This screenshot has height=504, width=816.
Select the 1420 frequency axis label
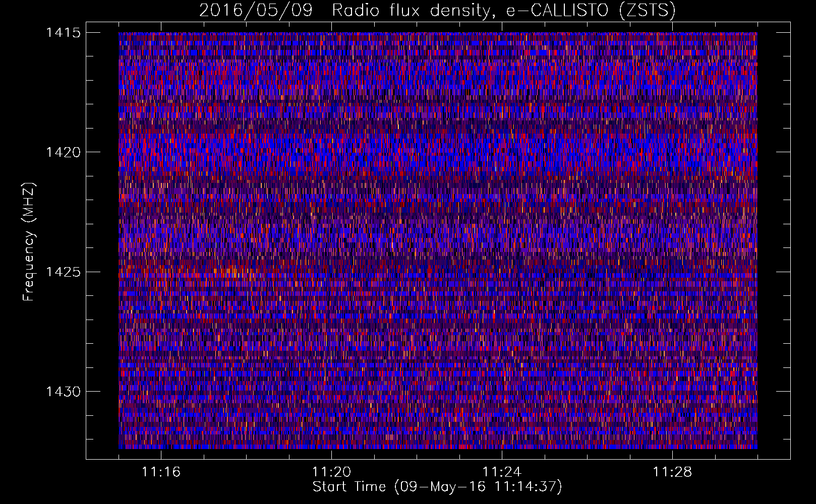(63, 152)
